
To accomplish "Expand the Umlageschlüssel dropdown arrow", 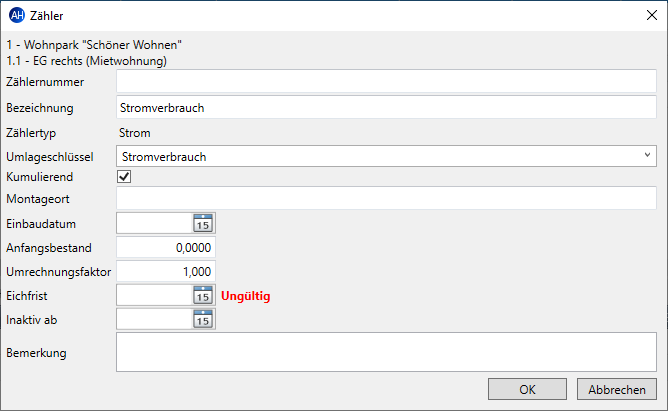I will point(647,155).
